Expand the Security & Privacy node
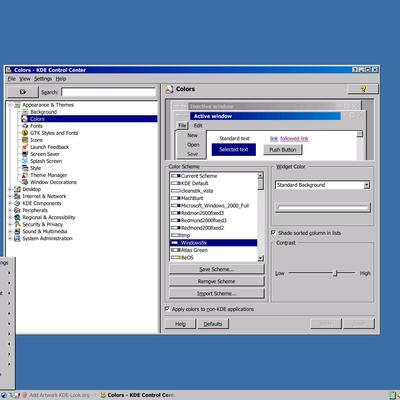The image size is (400, 400). [10, 224]
